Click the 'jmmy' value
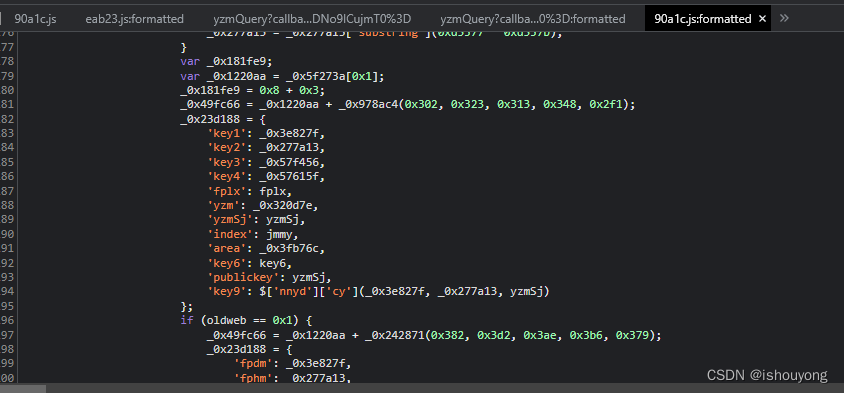The height and width of the screenshot is (393, 844). point(279,234)
